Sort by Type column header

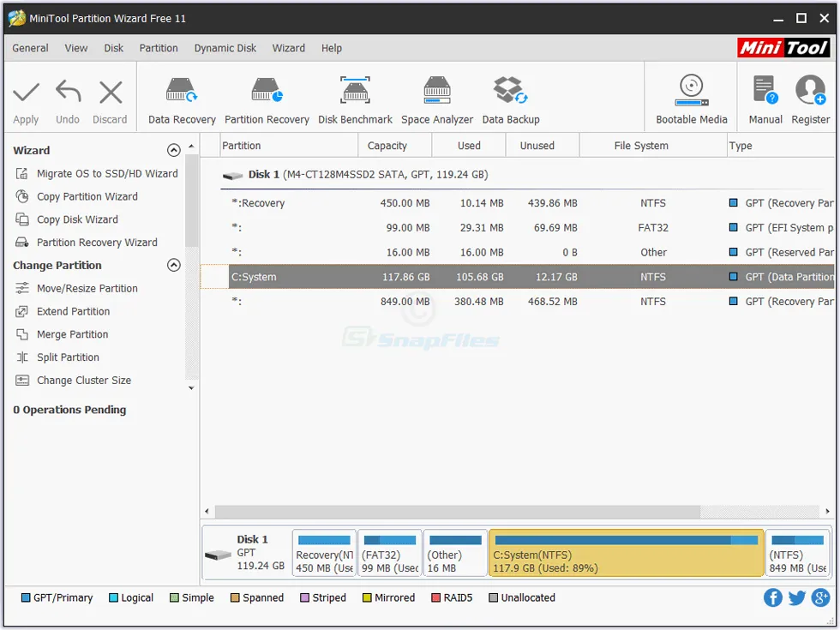click(781, 146)
